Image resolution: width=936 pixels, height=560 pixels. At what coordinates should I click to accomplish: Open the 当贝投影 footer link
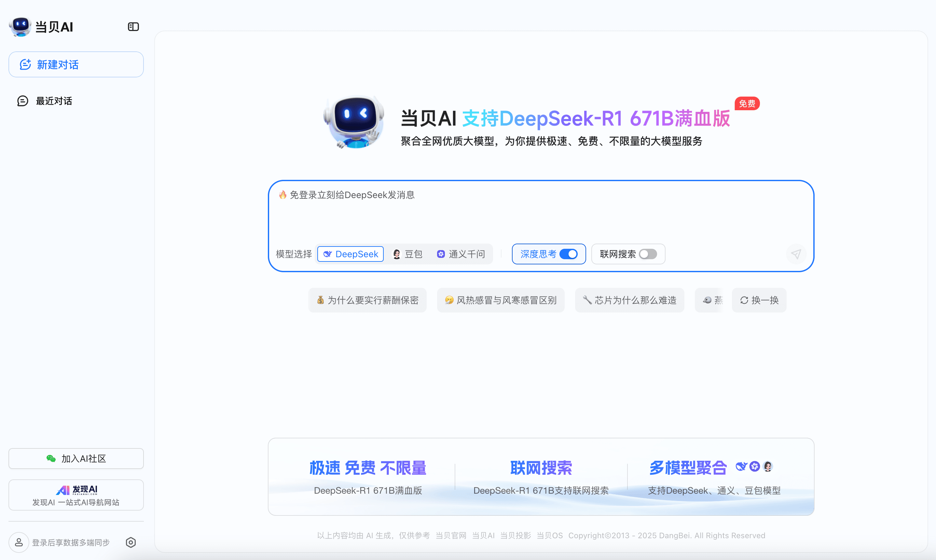(x=516, y=536)
